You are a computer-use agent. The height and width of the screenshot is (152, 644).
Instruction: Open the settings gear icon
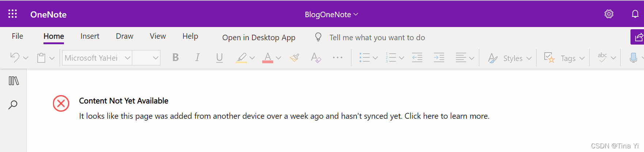609,14
